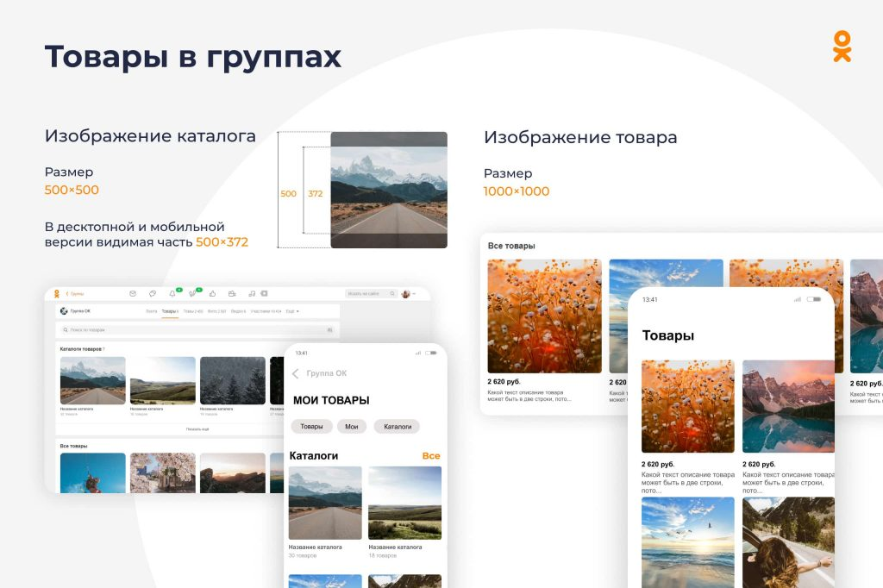Screen dimensions: 883x588
Task: Click the '1000×1000' size value
Action: click(517, 191)
